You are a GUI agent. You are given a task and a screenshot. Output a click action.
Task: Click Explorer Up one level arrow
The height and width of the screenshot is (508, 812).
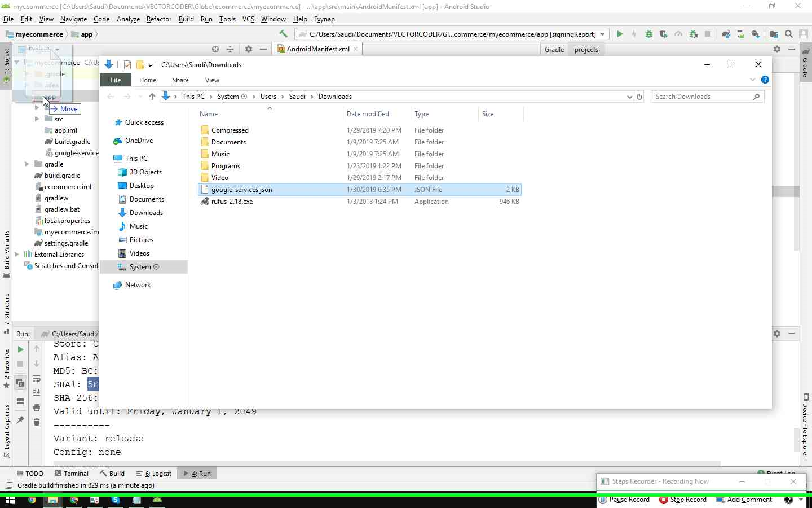click(152, 97)
